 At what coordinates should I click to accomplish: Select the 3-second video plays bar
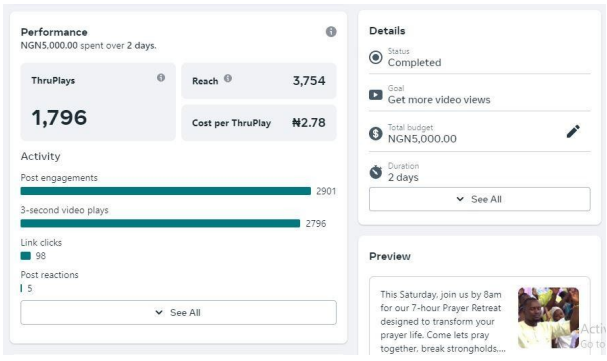point(160,224)
